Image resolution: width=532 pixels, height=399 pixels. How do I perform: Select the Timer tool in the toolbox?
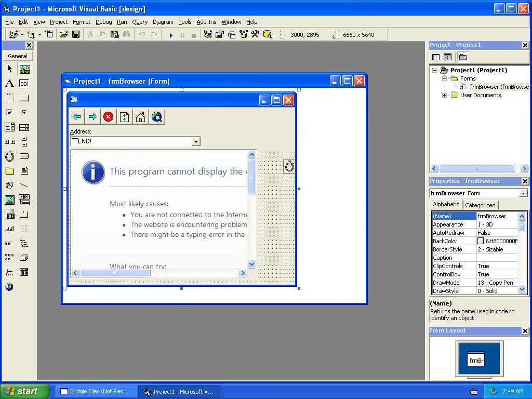click(x=9, y=156)
